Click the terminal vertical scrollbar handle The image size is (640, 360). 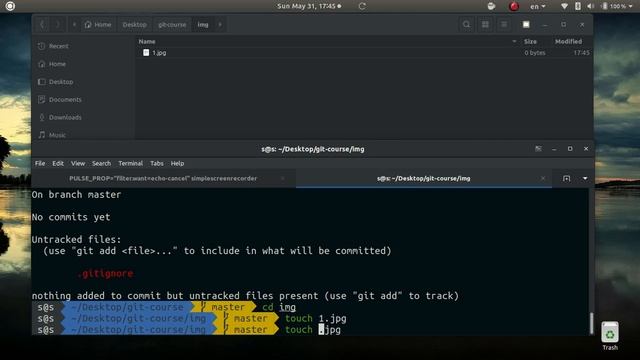coord(591,323)
